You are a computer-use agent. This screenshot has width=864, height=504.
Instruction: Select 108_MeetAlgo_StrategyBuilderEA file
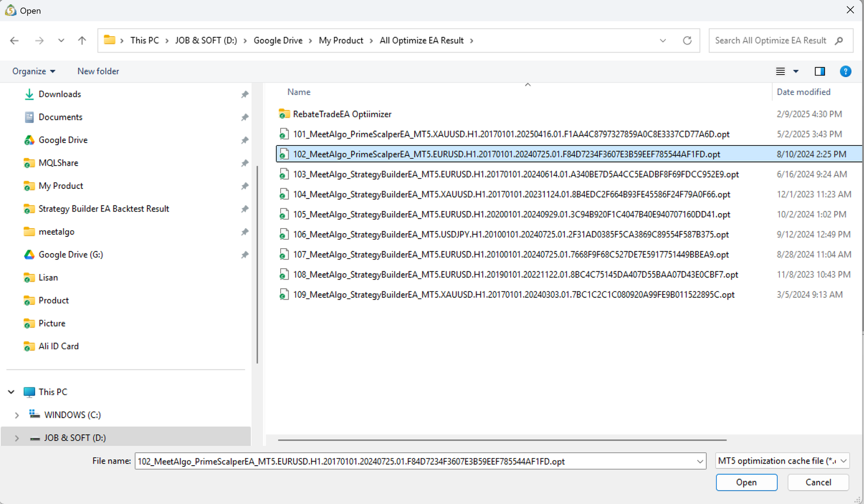(515, 275)
